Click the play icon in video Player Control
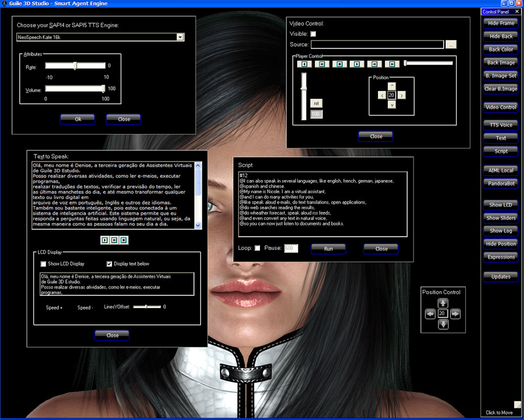 tap(357, 64)
